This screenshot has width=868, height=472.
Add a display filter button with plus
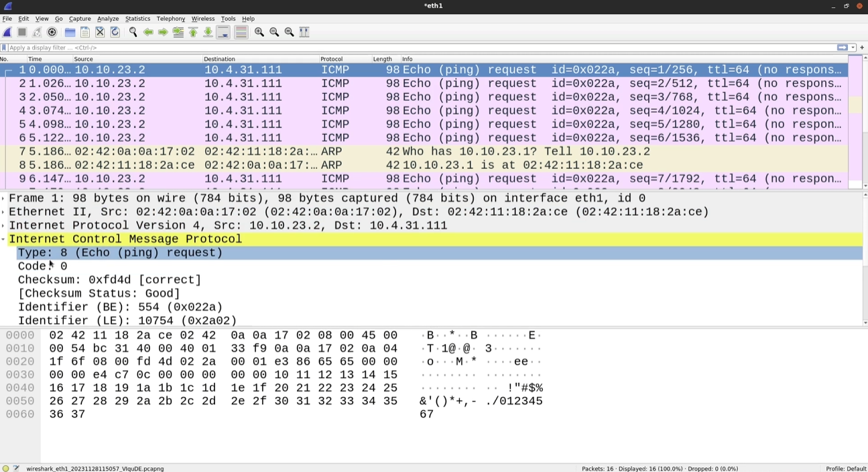point(862,48)
